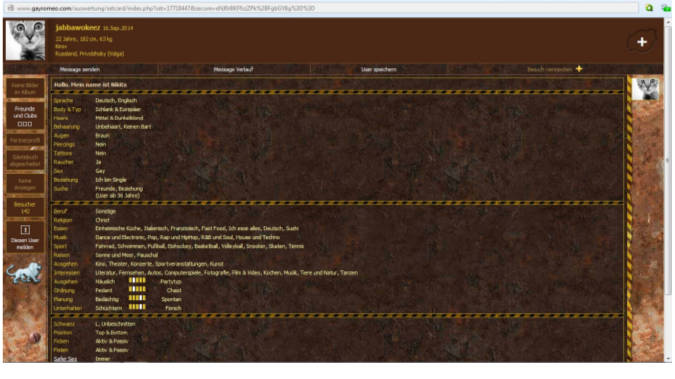Image resolution: width=675 pixels, height=379 pixels.
Task: Click the 'Partytyp' scale label
Action: 171,282
